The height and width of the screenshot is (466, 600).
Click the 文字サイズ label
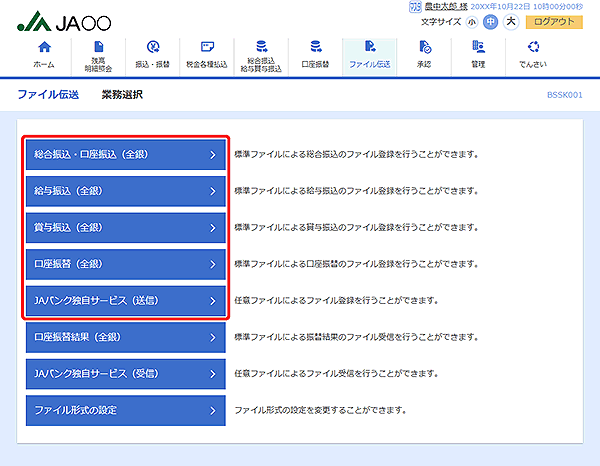[x=441, y=22]
